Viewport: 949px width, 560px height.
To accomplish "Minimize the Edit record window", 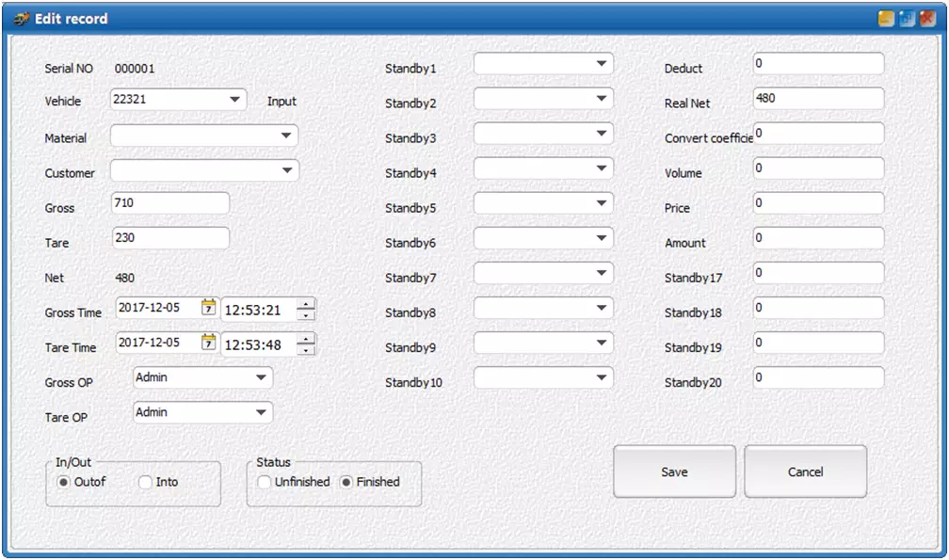I will (886, 19).
